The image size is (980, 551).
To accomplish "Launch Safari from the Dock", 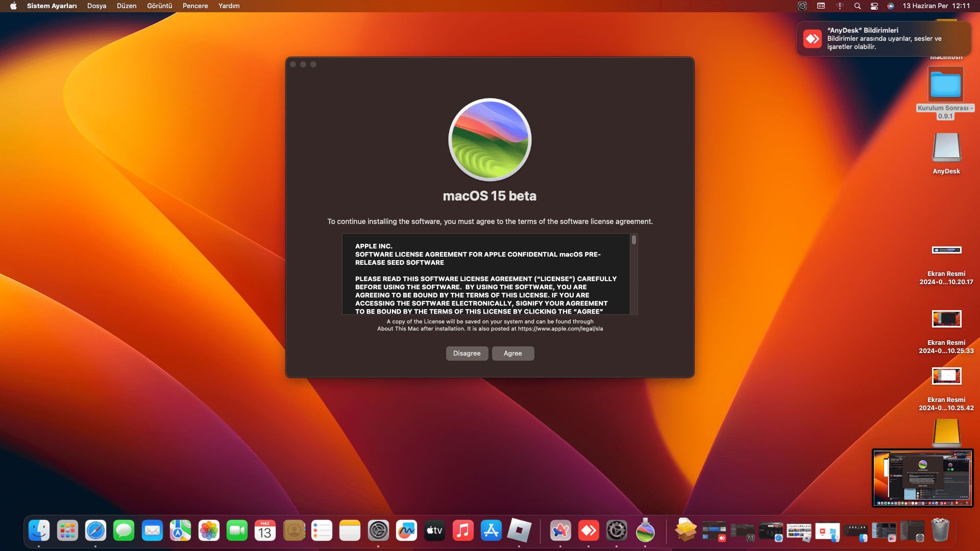I will (x=95, y=531).
